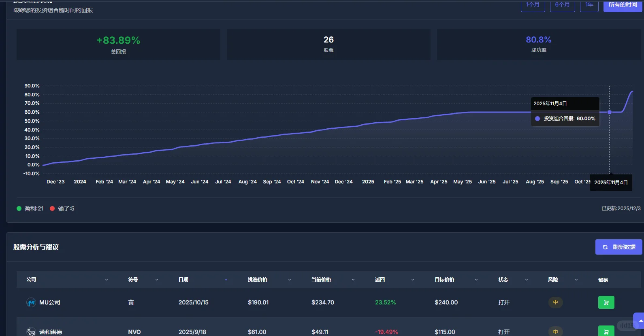Sort by 返回 column using its chevron
The image size is (644, 336).
tap(413, 280)
